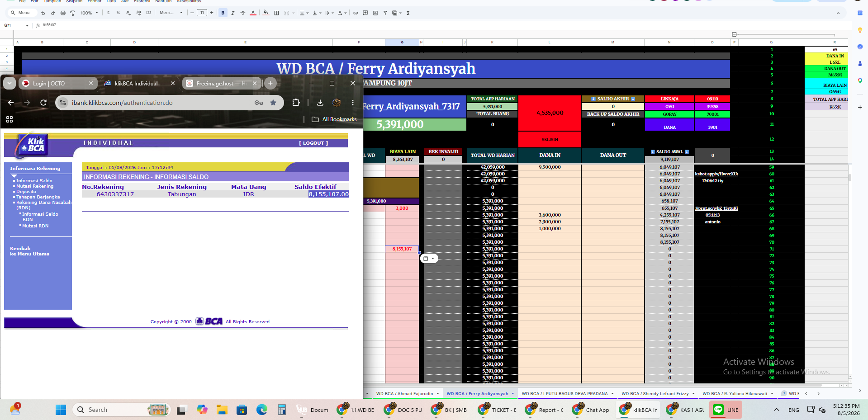Image resolution: width=868 pixels, height=420 pixels.
Task: Add a comment with the toolbar icon
Action: click(365, 13)
